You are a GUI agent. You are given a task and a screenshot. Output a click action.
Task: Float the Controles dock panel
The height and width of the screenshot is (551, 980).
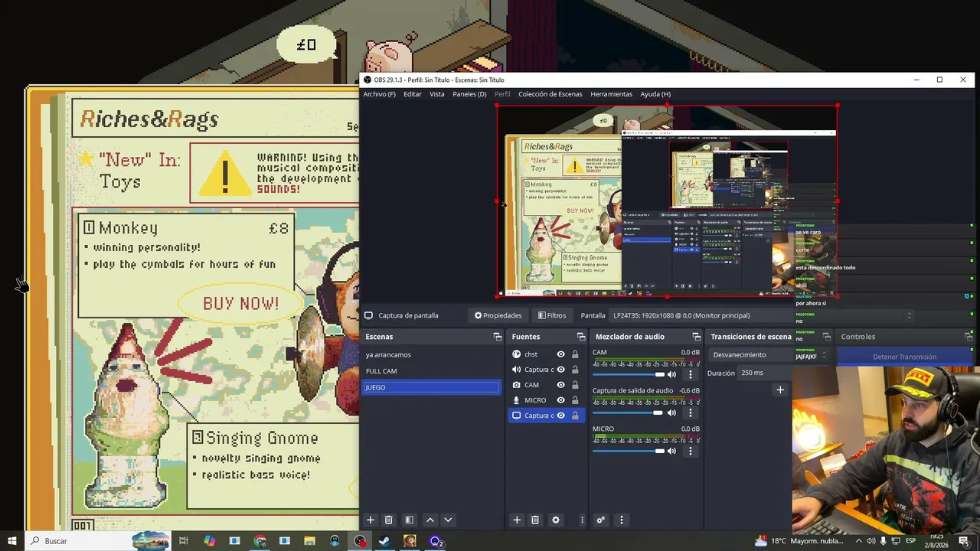969,337
